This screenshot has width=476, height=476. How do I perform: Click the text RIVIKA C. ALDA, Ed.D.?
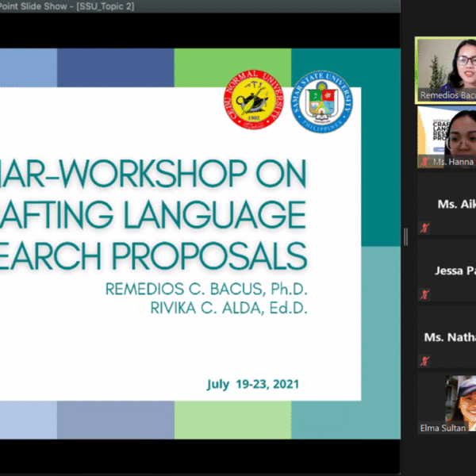pos(229,308)
